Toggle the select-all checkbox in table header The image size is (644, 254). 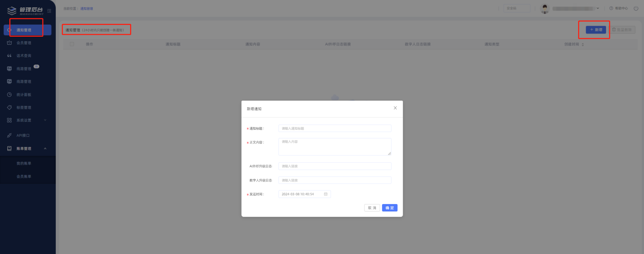pyautogui.click(x=72, y=44)
